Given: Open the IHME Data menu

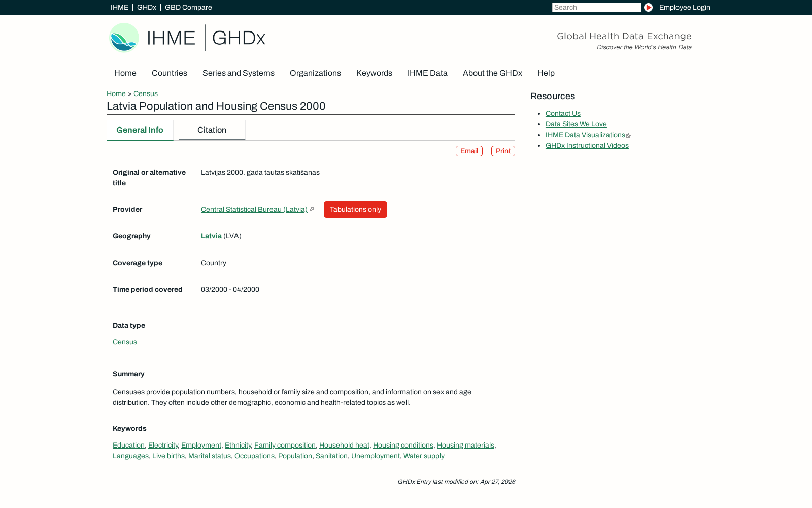Looking at the screenshot, I should (x=427, y=73).
